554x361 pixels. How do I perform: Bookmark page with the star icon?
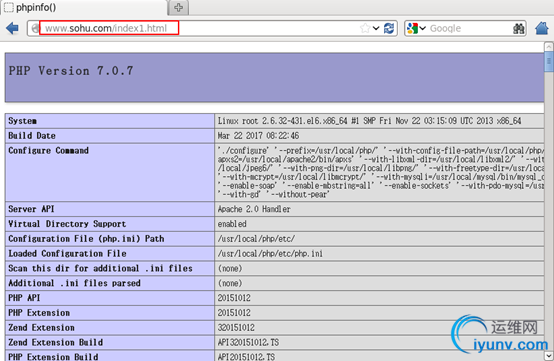365,28
